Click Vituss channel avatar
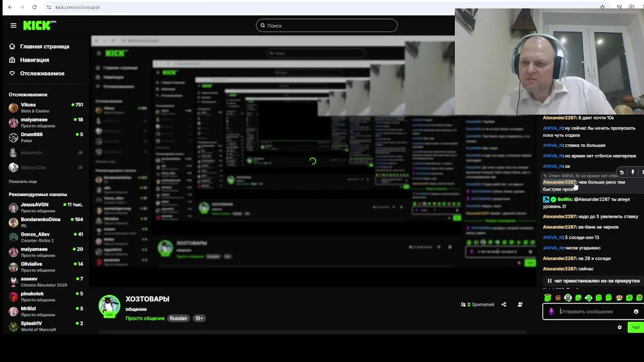This screenshot has width=644, height=362. (x=14, y=108)
